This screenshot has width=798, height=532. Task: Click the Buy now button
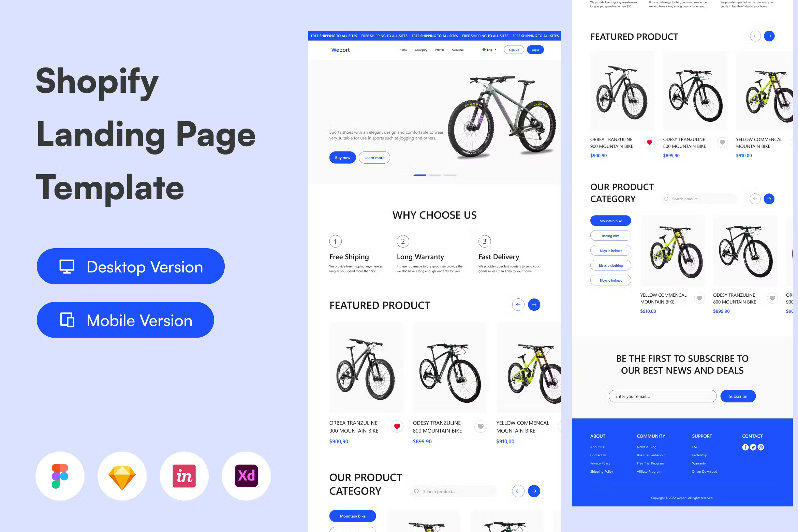click(x=343, y=157)
